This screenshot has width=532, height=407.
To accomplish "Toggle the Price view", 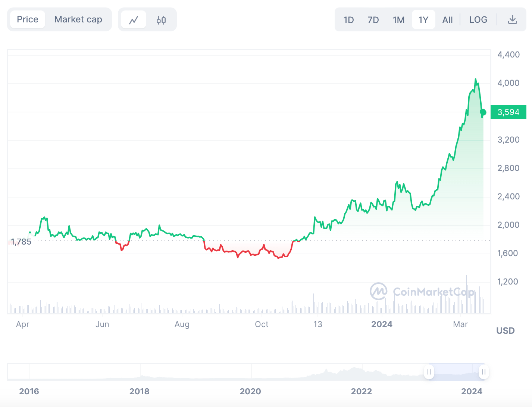I will point(27,19).
